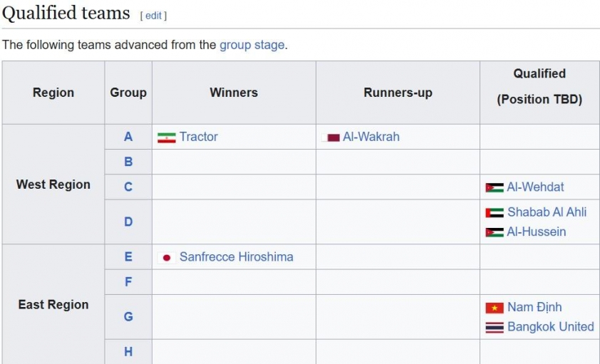The width and height of the screenshot is (600, 364).
Task: Click the Iran flag icon beside Tractor
Action: point(167,137)
